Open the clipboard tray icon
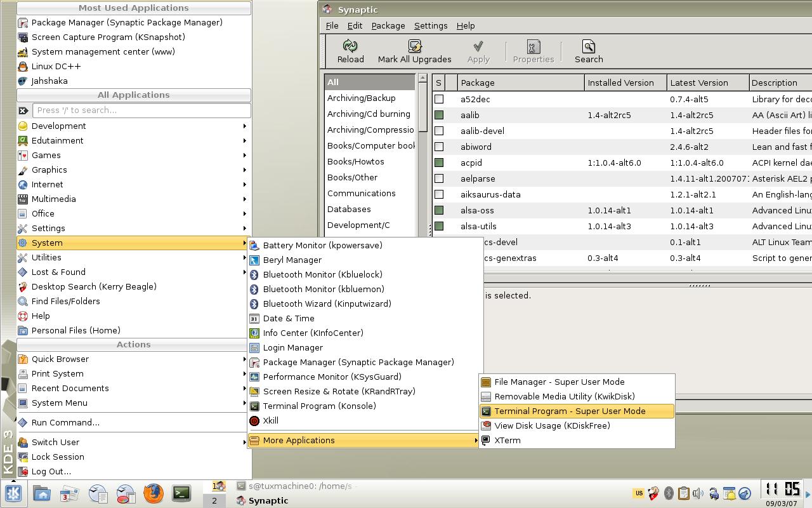 pos(683,493)
